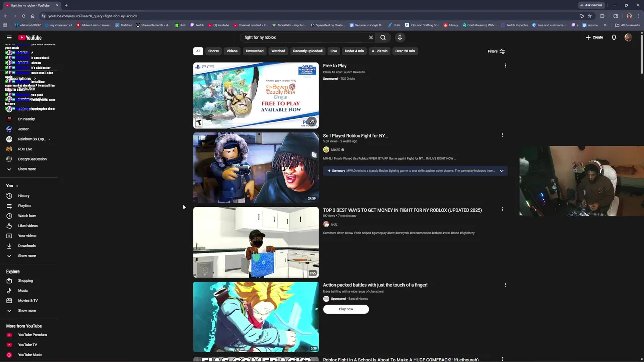The width and height of the screenshot is (644, 362).
Task: Click the Seven Deadly Sins ad thumbnail
Action: click(x=256, y=96)
